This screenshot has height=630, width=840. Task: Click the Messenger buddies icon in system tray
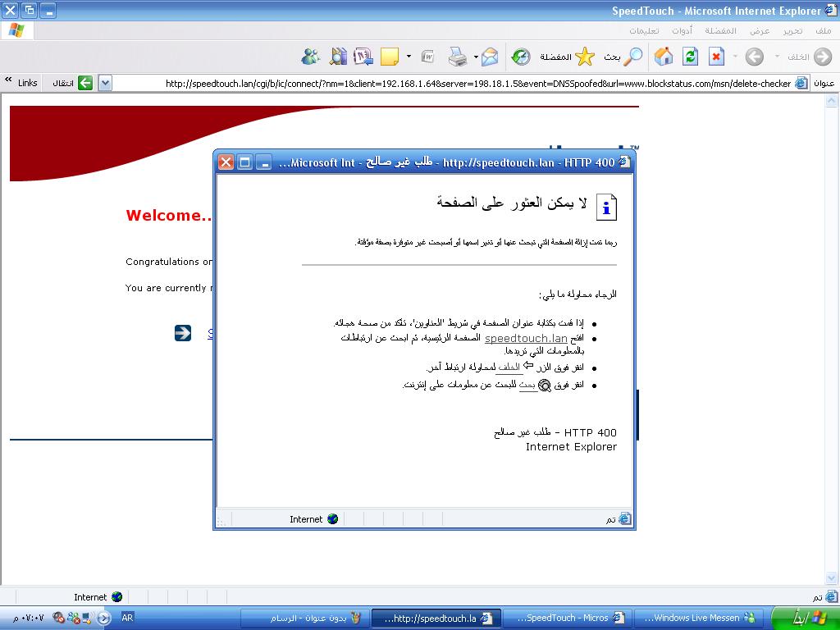pos(73,619)
